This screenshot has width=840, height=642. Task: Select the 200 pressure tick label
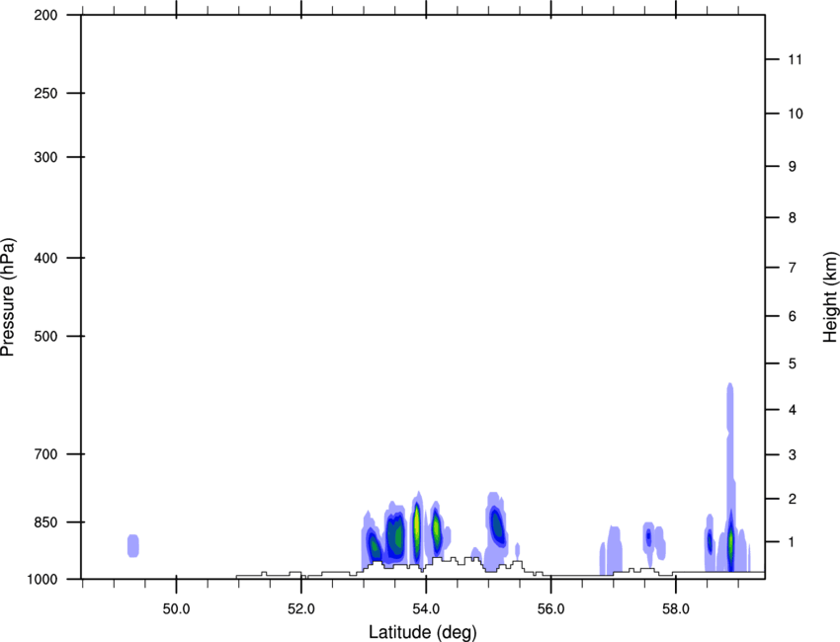[45, 15]
